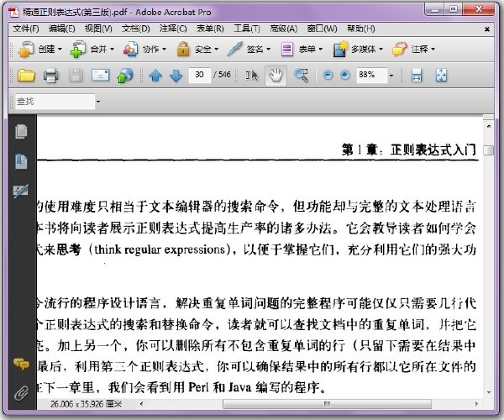Expand the Multimedia (多媒体) dropdown arrow
The width and height of the screenshot is (504, 420).
(381, 50)
